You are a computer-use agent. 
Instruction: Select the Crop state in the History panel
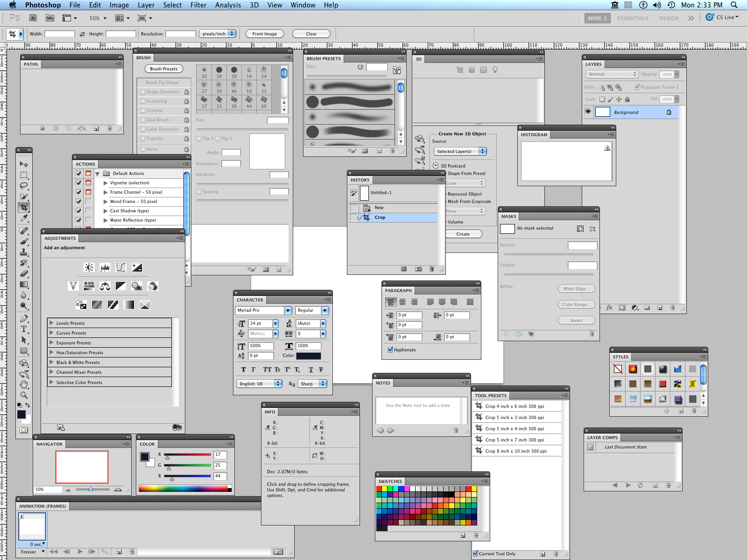[380, 217]
